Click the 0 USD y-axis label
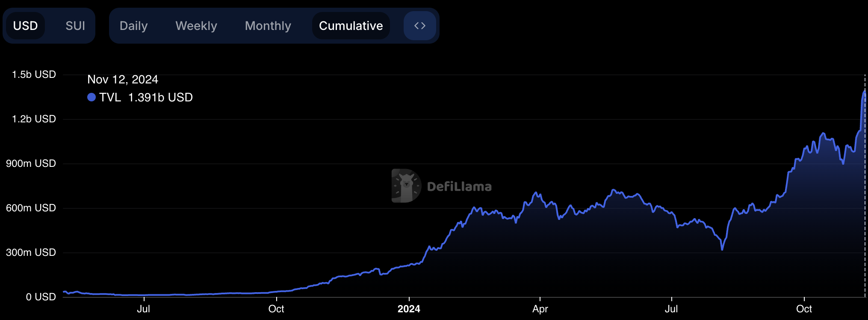This screenshot has height=320, width=868. [x=41, y=297]
